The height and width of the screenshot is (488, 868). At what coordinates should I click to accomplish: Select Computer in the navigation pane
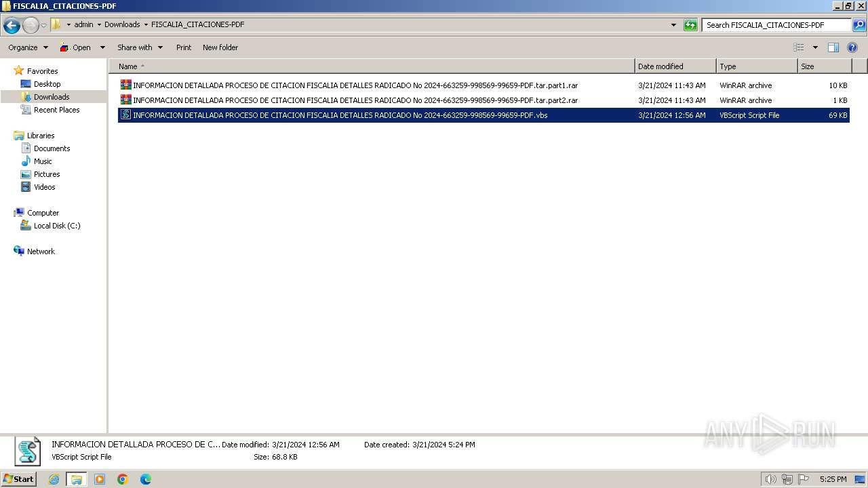coord(43,213)
